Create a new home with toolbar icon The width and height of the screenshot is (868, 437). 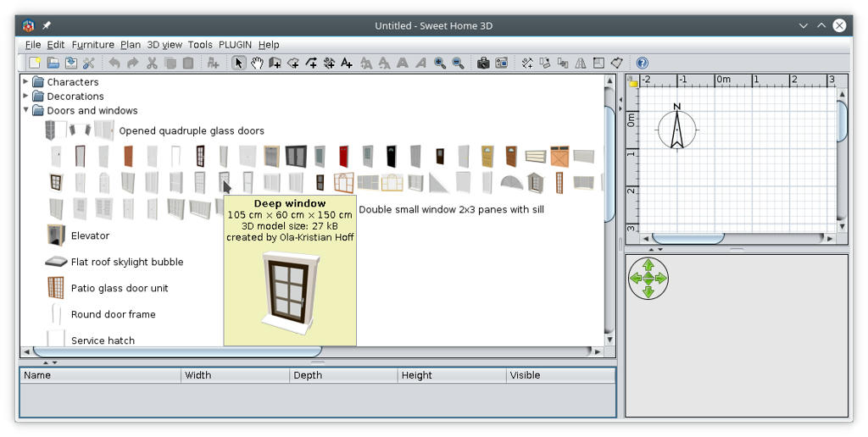[x=34, y=63]
